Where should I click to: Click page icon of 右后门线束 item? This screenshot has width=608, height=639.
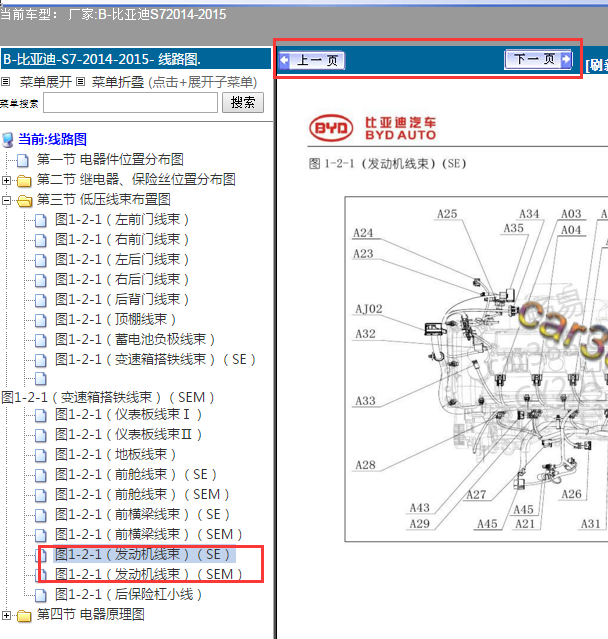click(x=41, y=280)
